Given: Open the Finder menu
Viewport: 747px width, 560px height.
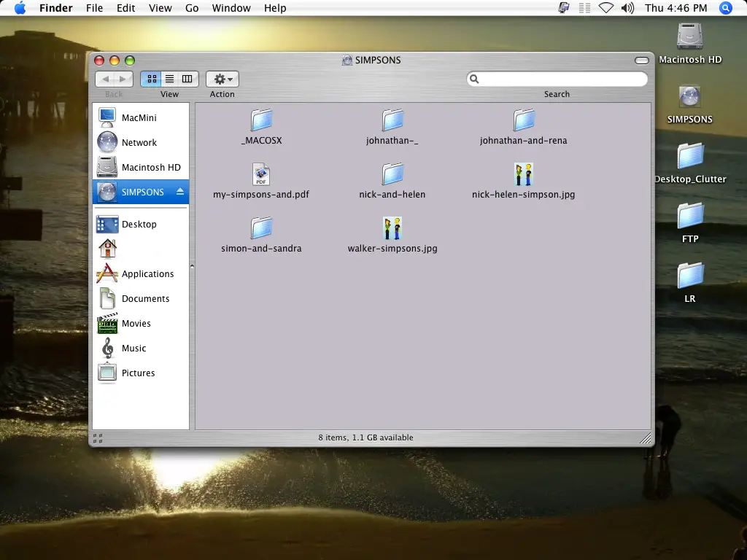Looking at the screenshot, I should [x=55, y=8].
